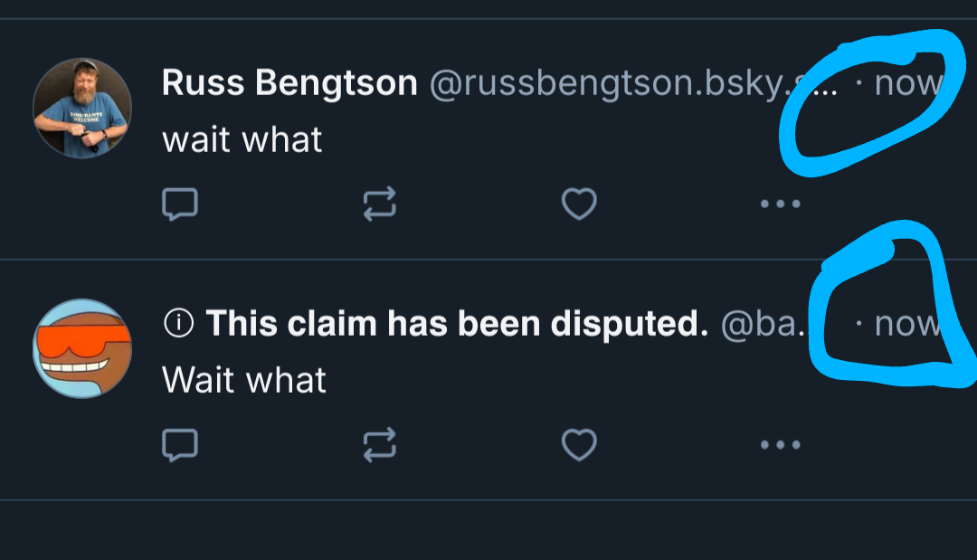The width and height of the screenshot is (977, 560).
Task: Like the capitalized "Wait what" post
Action: pyautogui.click(x=579, y=444)
